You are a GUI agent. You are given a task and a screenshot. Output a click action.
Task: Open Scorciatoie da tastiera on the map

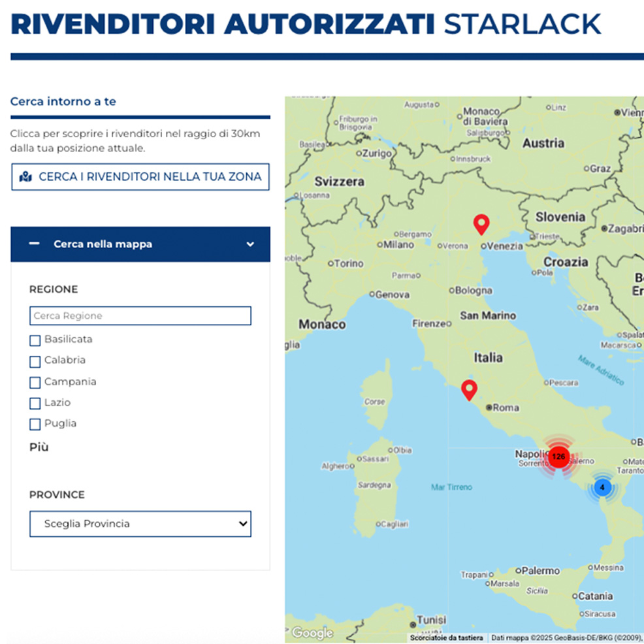(447, 638)
